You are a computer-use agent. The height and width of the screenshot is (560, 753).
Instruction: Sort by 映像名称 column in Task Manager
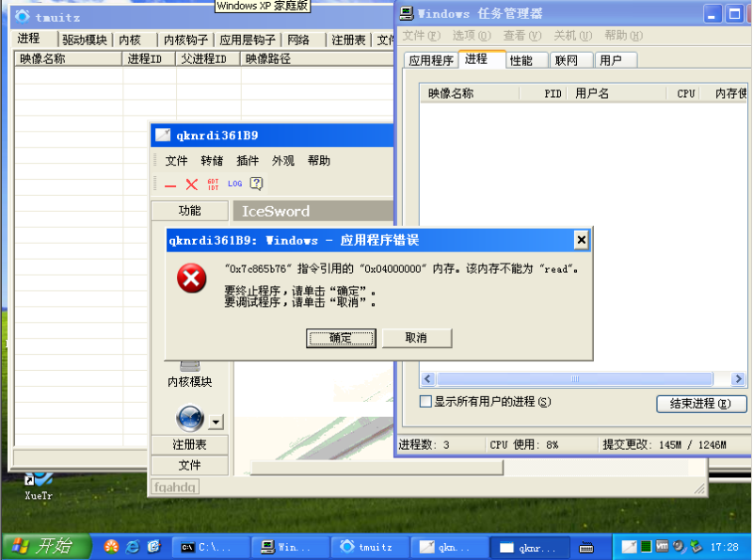470,94
